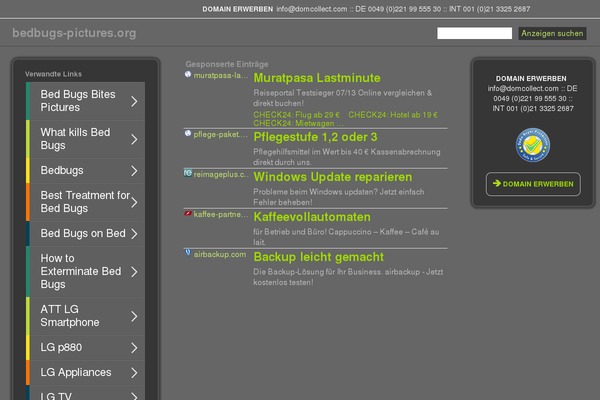
Task: Click bedbugs-pictures.org site title
Action: click(x=74, y=33)
